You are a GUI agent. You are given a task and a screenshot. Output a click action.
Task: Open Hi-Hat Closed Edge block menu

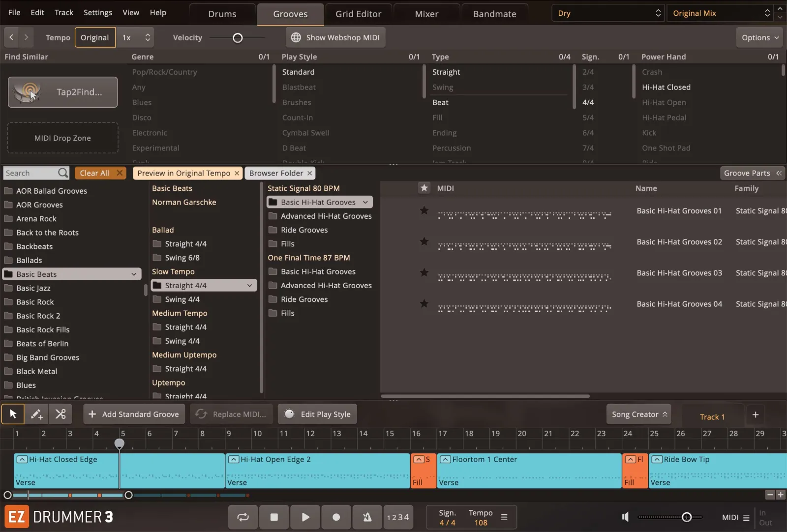pyautogui.click(x=22, y=459)
